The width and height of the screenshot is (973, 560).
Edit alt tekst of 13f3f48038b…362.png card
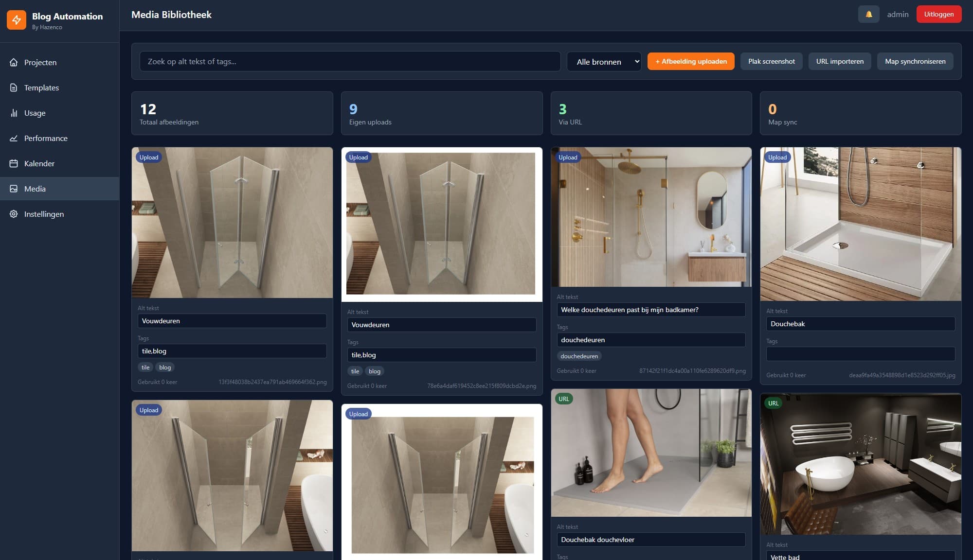pos(232,321)
